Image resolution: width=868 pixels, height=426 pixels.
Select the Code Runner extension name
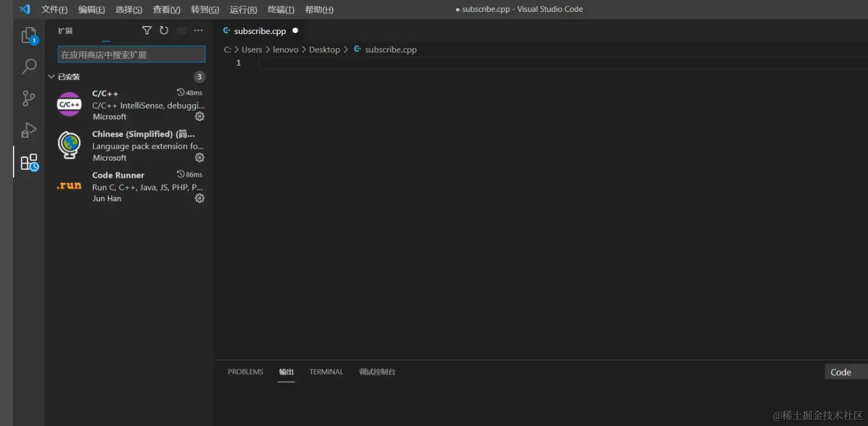(x=118, y=175)
